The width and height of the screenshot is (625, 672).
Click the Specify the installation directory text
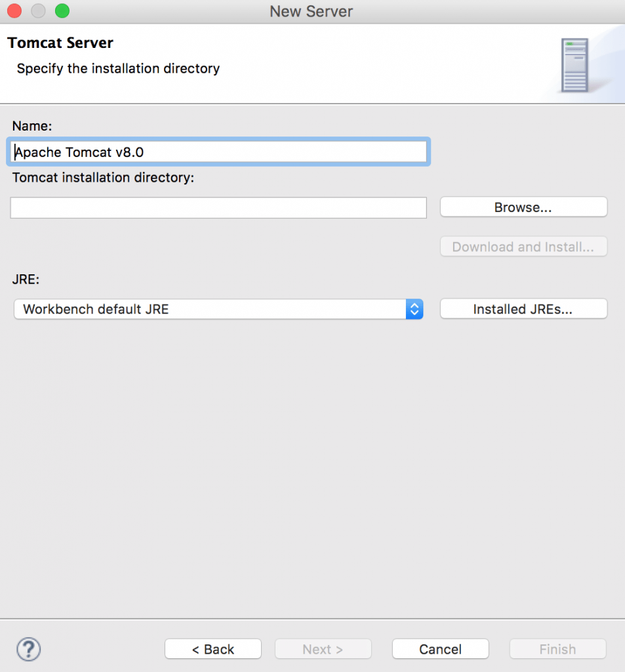118,68
